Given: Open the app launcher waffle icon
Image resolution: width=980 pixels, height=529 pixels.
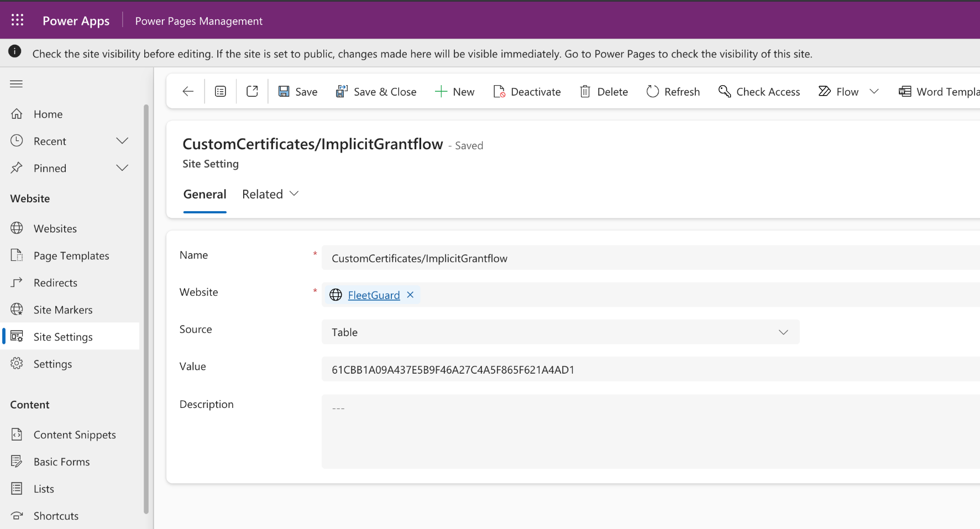Looking at the screenshot, I should [x=17, y=20].
